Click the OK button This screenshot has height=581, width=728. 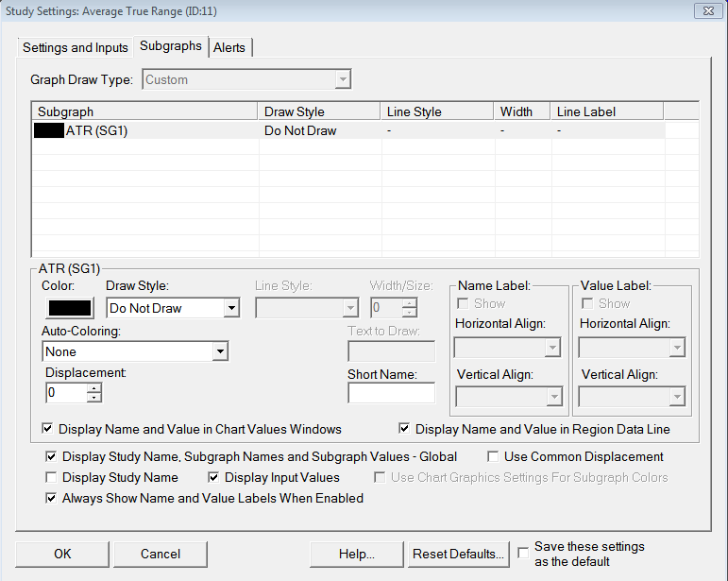point(62,554)
